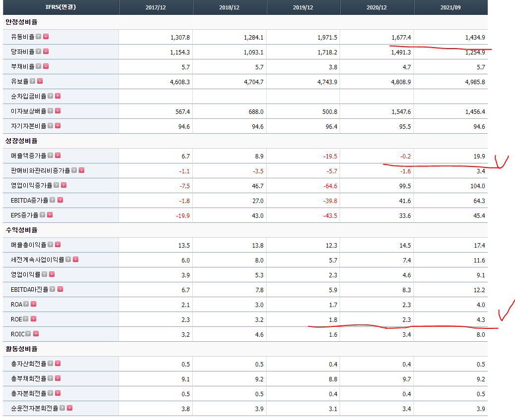Click the 2017/12 column header

(156, 7)
